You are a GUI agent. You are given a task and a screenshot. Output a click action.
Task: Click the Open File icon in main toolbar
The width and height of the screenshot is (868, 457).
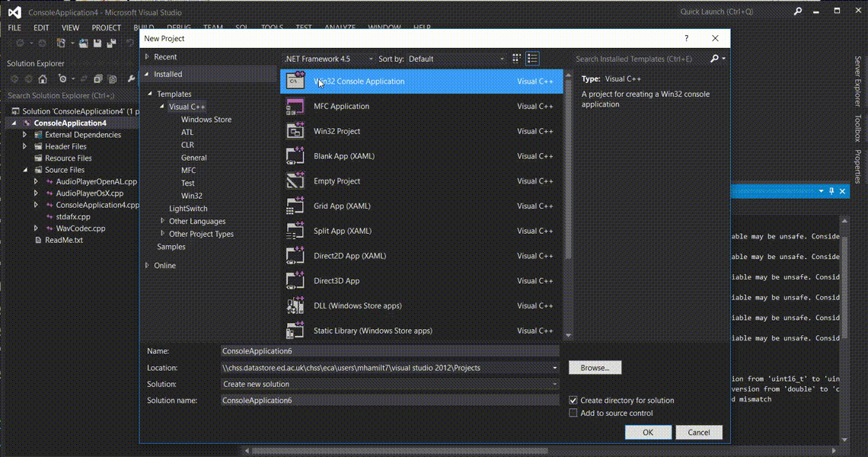pos(83,43)
